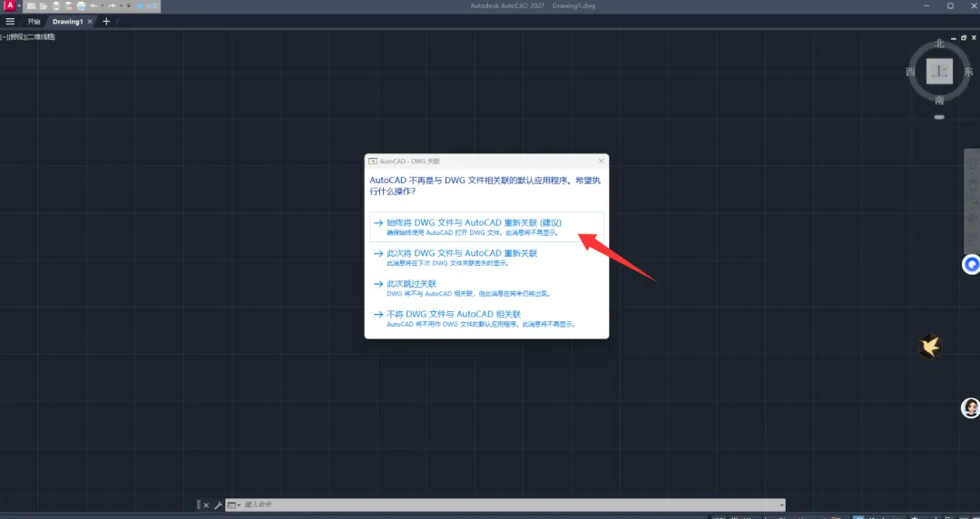Click the Plot printer icon
The height and width of the screenshot is (519, 980).
pyautogui.click(x=82, y=5)
